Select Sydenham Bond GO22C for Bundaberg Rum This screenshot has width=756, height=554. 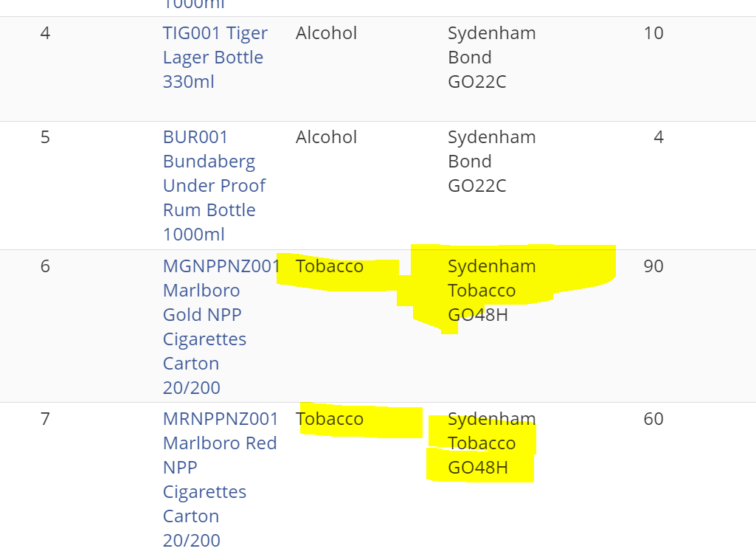click(492, 162)
